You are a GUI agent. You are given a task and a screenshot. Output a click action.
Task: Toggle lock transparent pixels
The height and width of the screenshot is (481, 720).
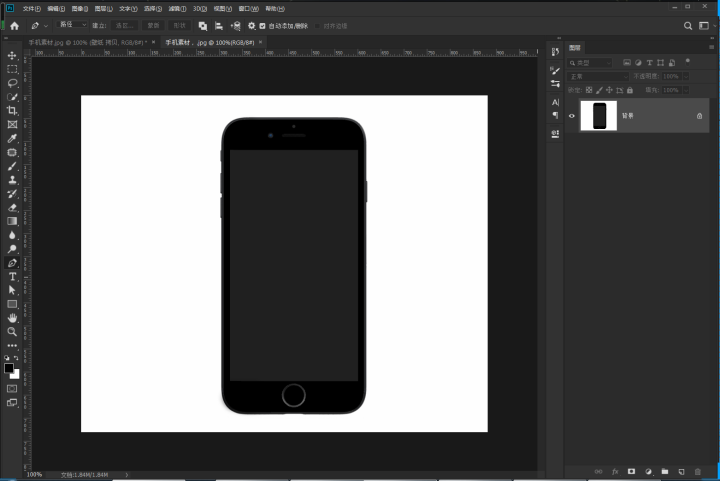click(x=589, y=90)
